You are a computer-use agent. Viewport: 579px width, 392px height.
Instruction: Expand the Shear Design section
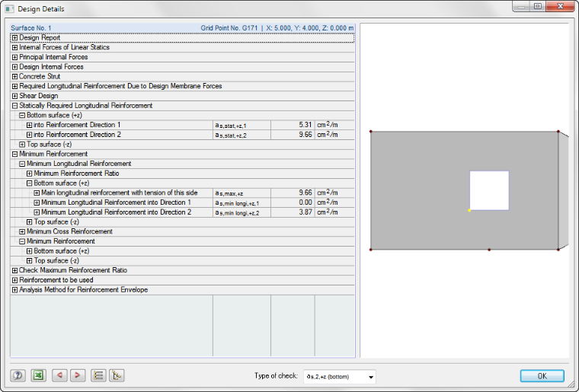[x=14, y=96]
